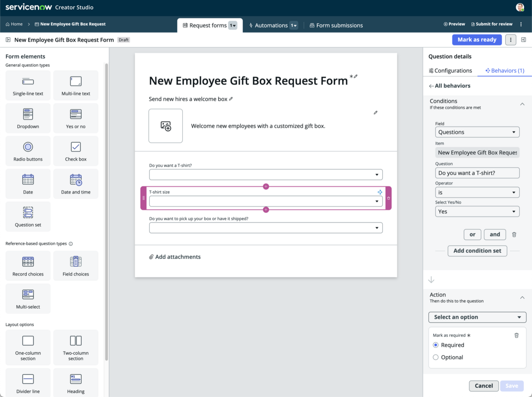Open the T-shirt size dropdown field
This screenshot has width=532, height=397.
[x=266, y=201]
